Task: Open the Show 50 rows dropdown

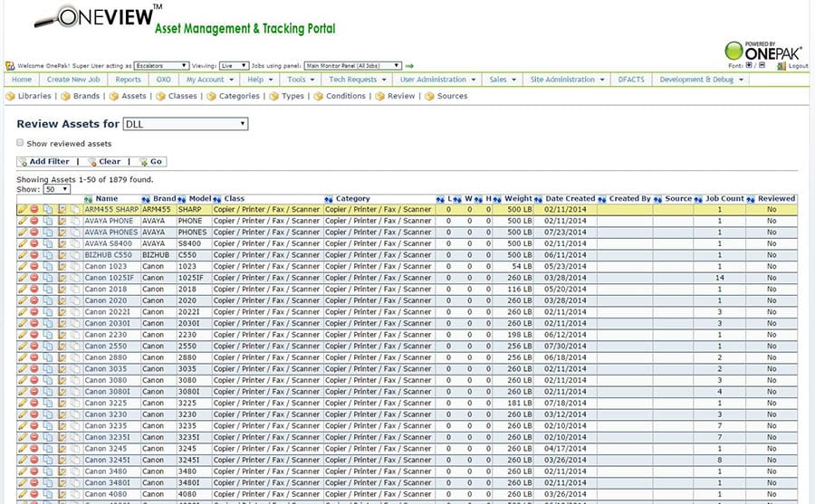Action: pyautogui.click(x=57, y=189)
